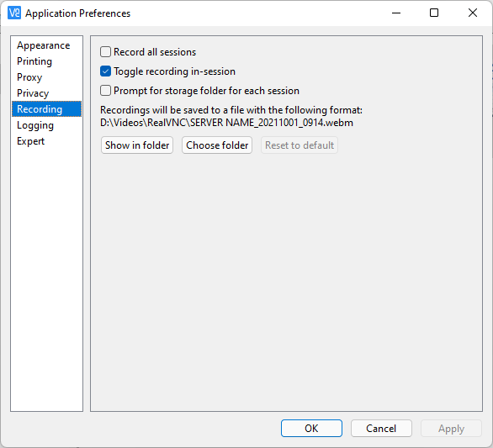Open the Logging category

point(35,125)
